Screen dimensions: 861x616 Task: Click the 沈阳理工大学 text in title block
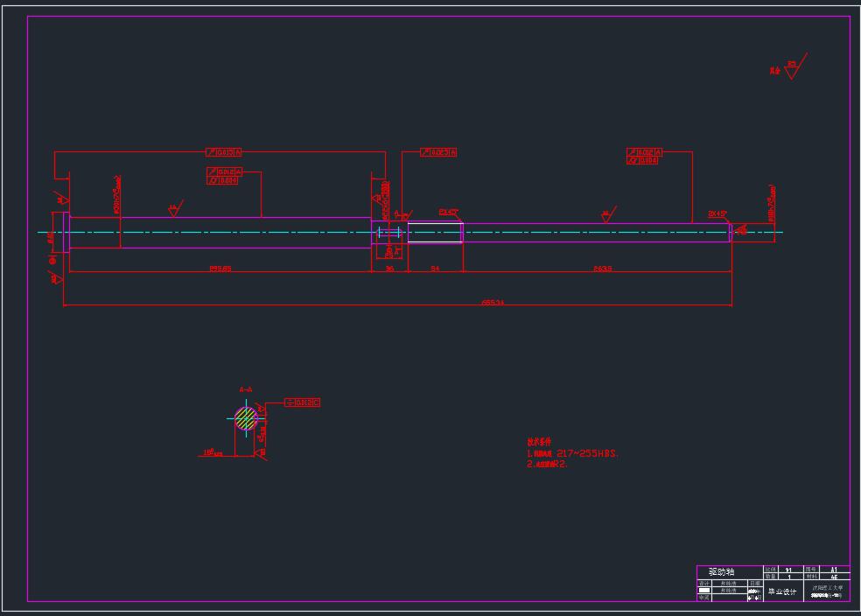827,588
